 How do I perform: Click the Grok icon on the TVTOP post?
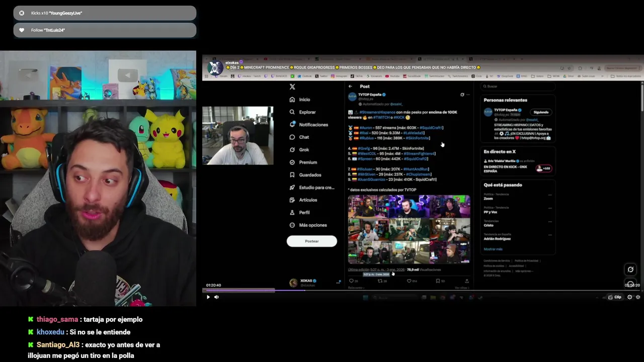[462, 95]
